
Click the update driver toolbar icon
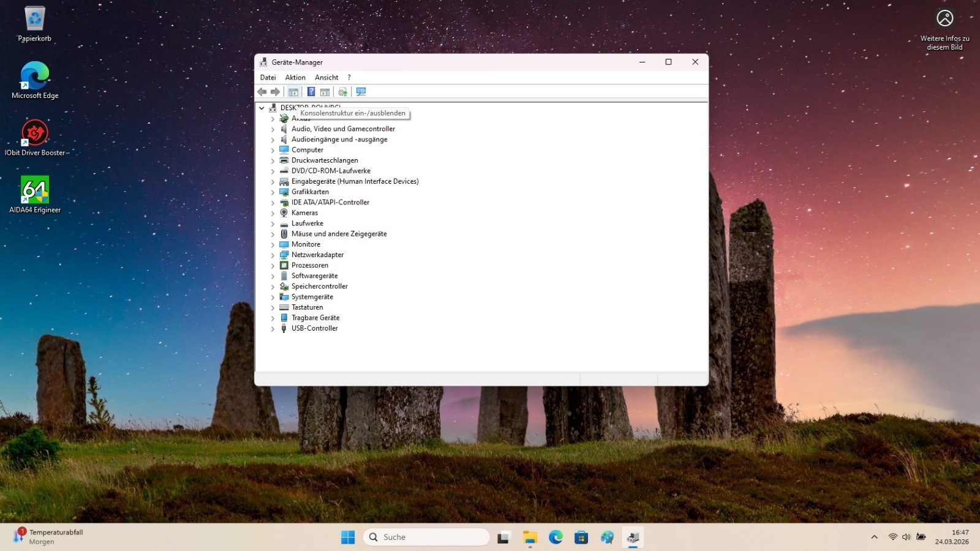point(342,92)
